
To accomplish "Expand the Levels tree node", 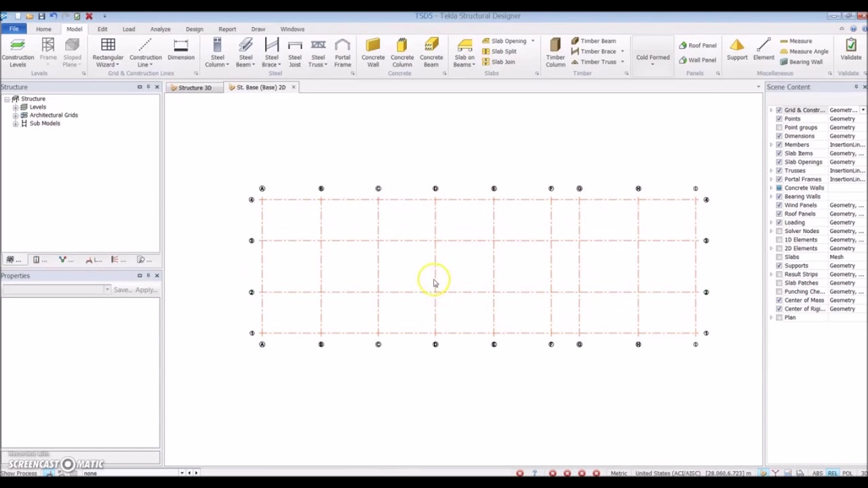I will [x=16, y=107].
